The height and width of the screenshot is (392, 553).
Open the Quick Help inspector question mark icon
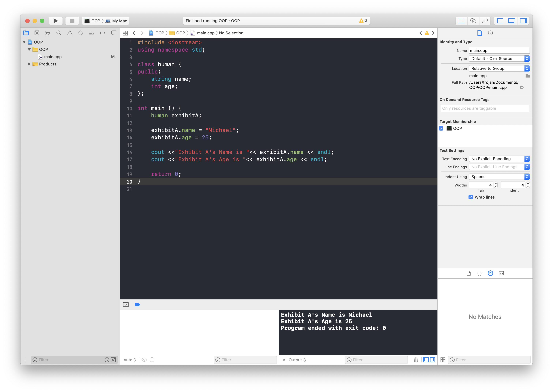pyautogui.click(x=491, y=33)
